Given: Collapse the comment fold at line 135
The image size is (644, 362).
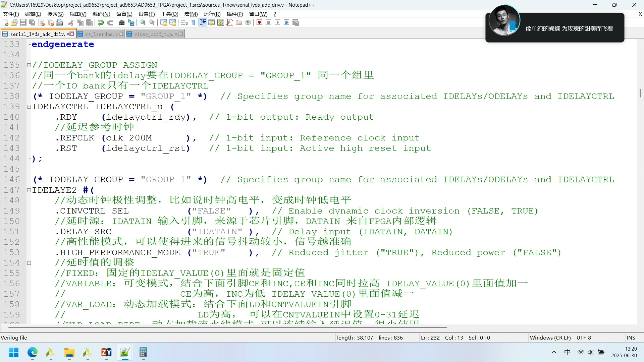Looking at the screenshot, I should tap(29, 65).
